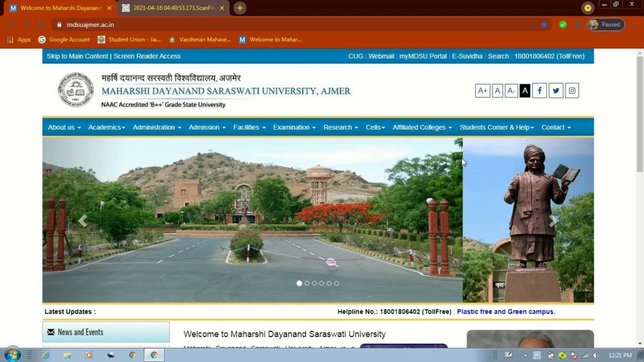
Task: Open the News and Events panel header
Action: pyautogui.click(x=106, y=332)
